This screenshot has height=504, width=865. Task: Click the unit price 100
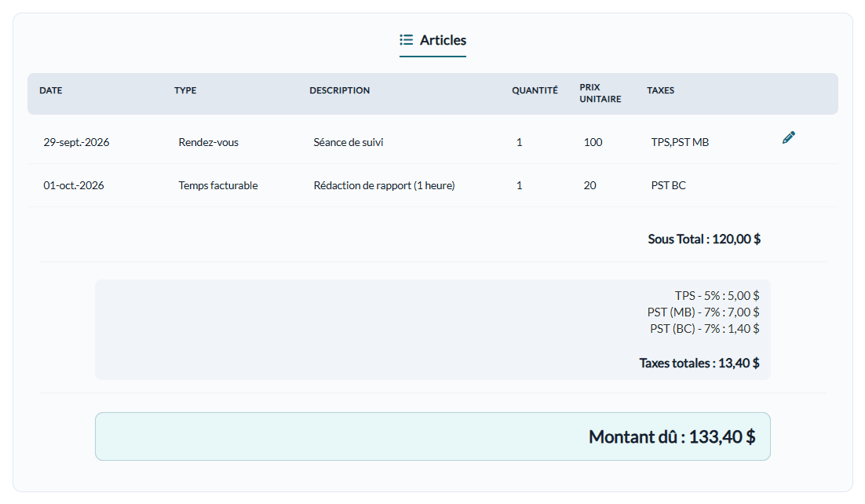point(593,142)
